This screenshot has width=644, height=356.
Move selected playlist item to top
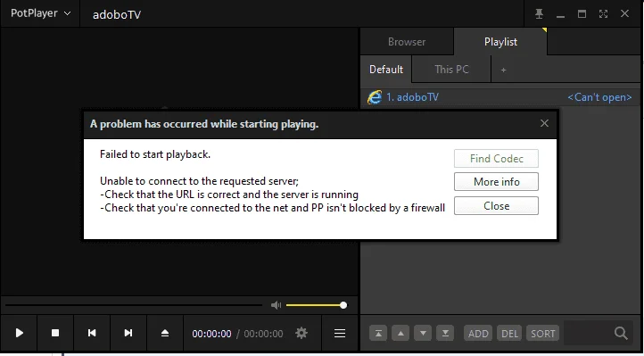[378, 334]
